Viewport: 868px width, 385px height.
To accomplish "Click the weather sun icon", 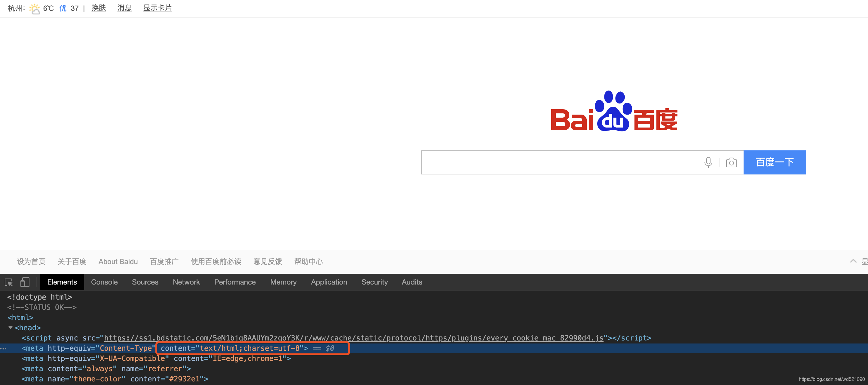I will tap(35, 8).
